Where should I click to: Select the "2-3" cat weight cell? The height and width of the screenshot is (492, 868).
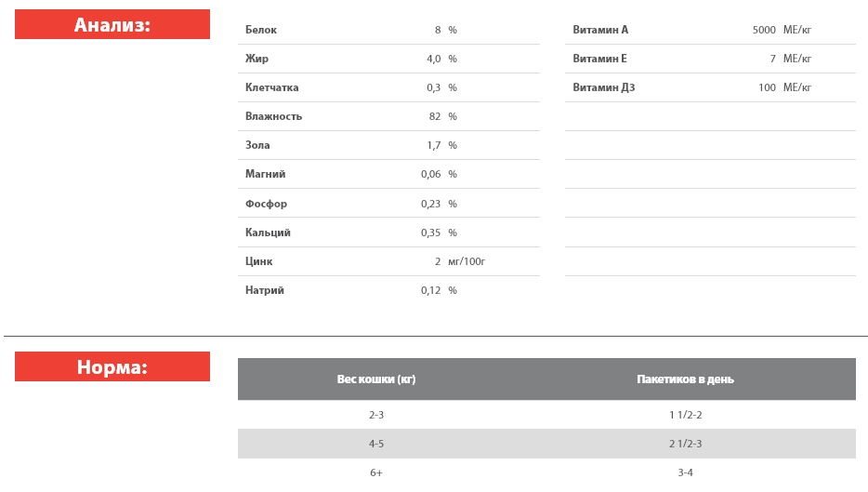(x=376, y=415)
